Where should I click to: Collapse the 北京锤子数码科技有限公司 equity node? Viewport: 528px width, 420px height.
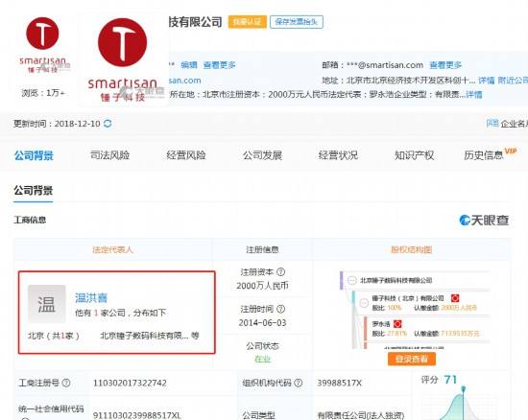tap(352, 280)
